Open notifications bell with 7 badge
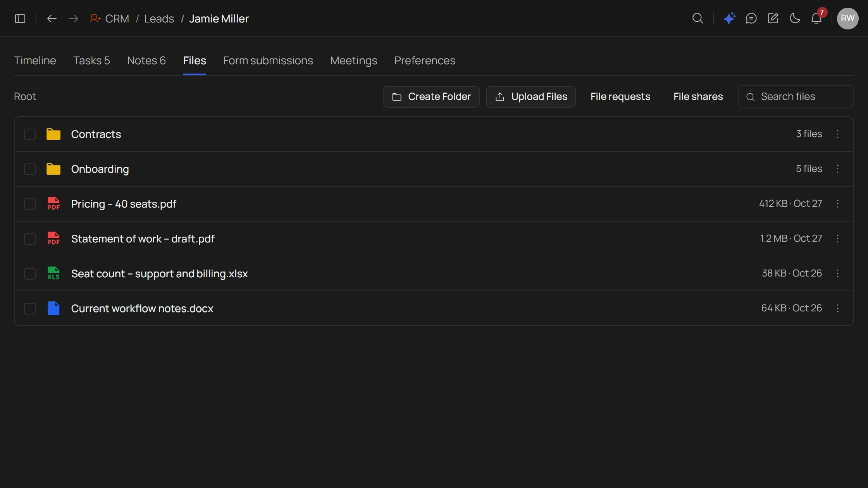 817,18
